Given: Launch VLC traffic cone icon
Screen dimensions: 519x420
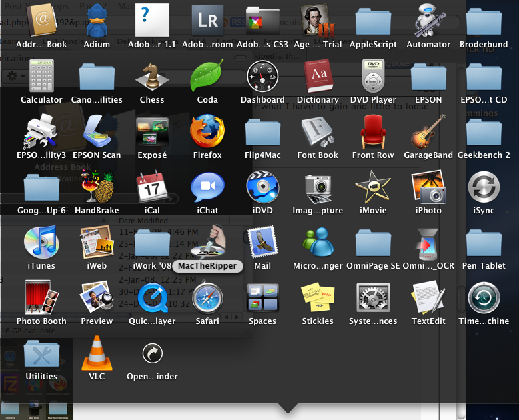Looking at the screenshot, I should (97, 353).
